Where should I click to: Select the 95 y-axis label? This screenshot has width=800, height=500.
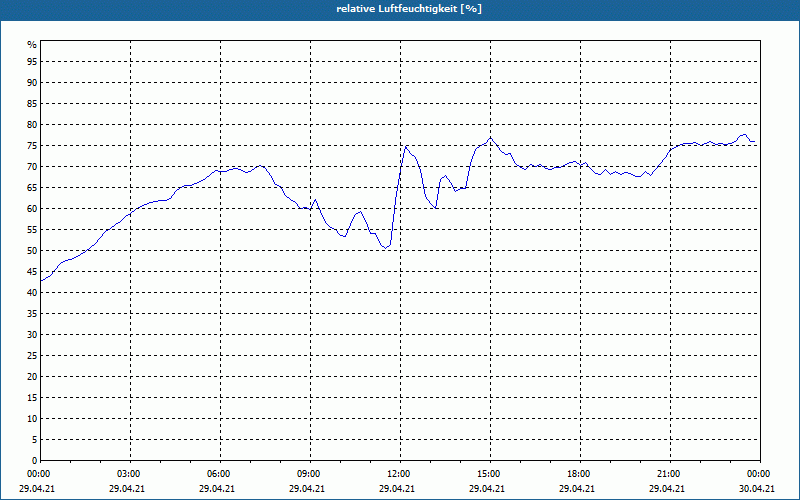pyautogui.click(x=32, y=62)
